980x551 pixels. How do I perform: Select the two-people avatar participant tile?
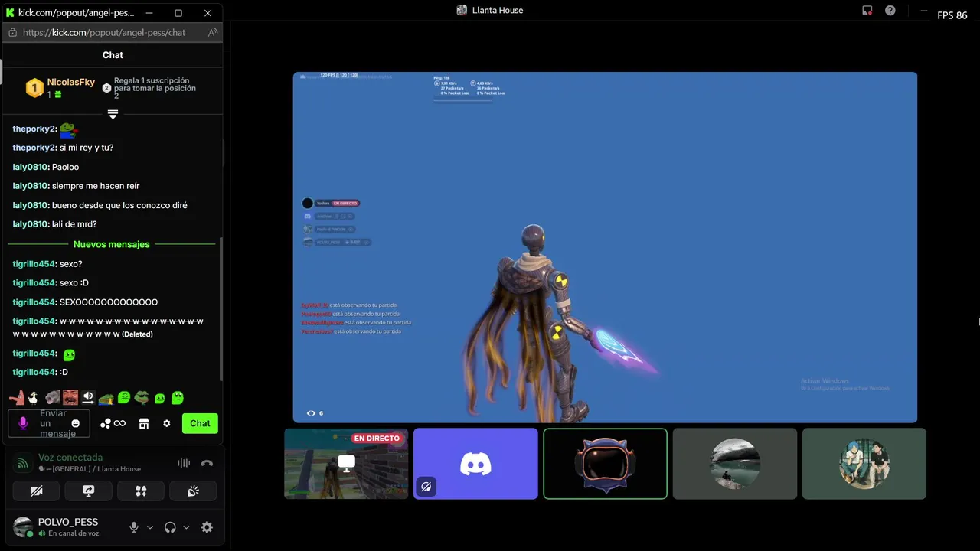(864, 464)
